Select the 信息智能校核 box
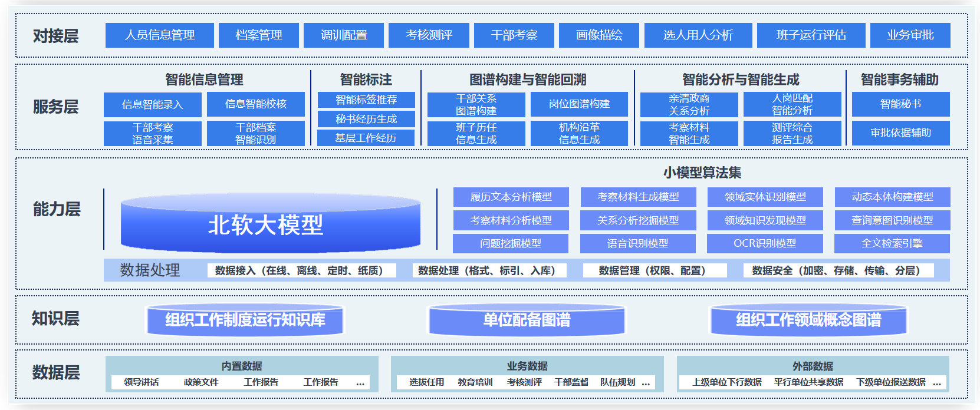 [256, 104]
